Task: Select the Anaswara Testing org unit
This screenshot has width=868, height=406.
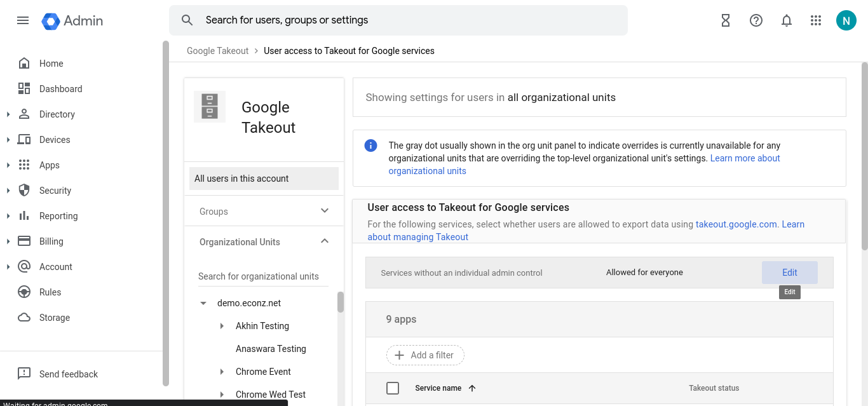Action: point(271,349)
